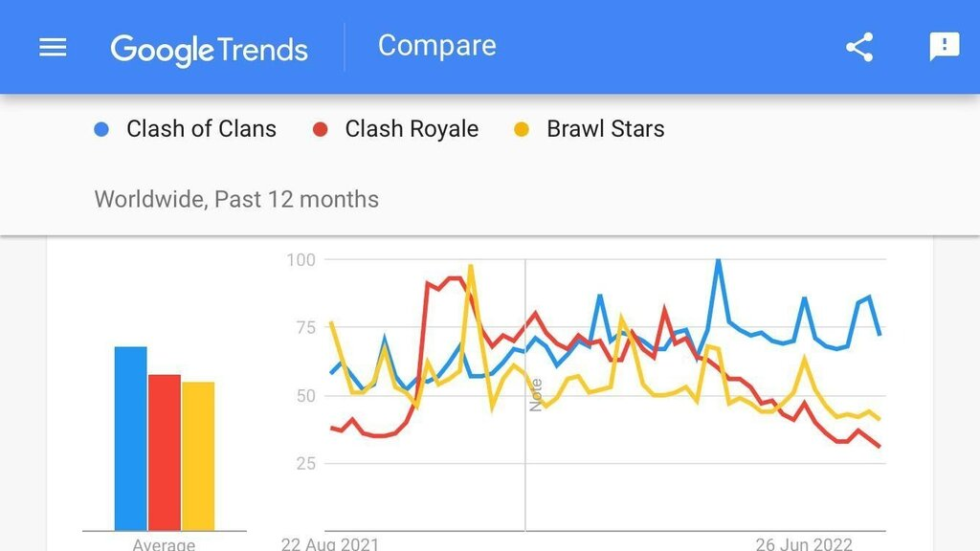Click the yellow Brawl Stars dot
980x551 pixels.
point(523,129)
